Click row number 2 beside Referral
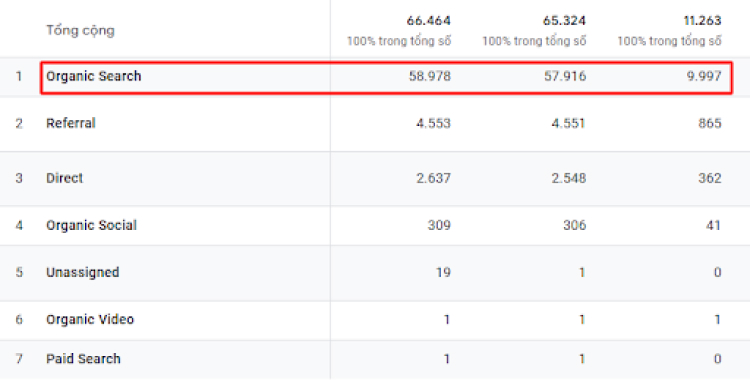The height and width of the screenshot is (384, 750). (19, 123)
